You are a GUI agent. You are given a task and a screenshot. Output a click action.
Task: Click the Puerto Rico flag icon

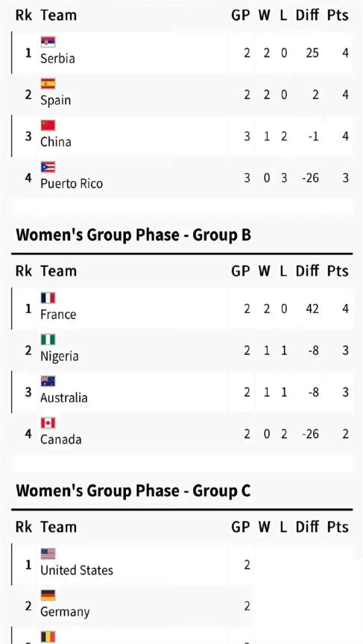tap(48, 167)
